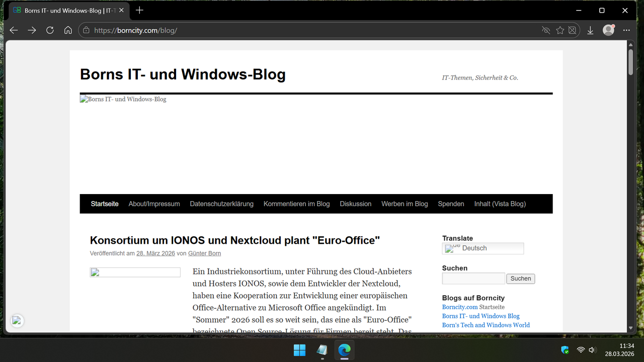Screen dimensions: 644x362
Task: Go back with the browser back arrow
Action: 14,30
